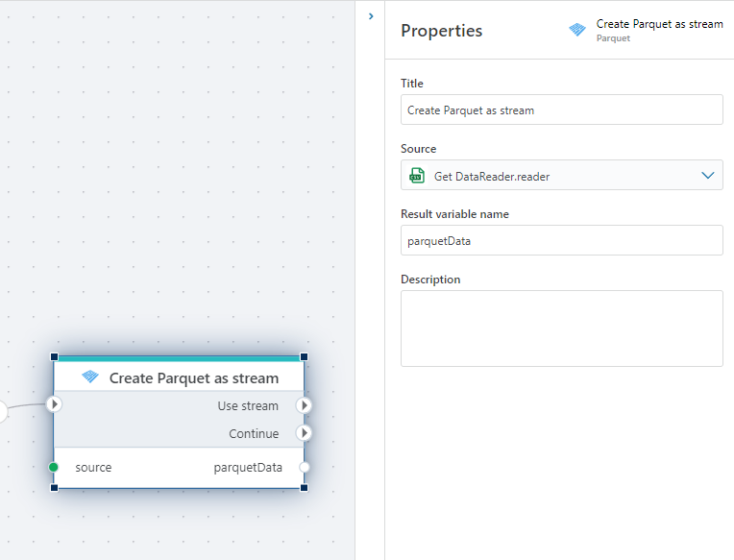Select the Create Parquet as stream node title

[193, 378]
